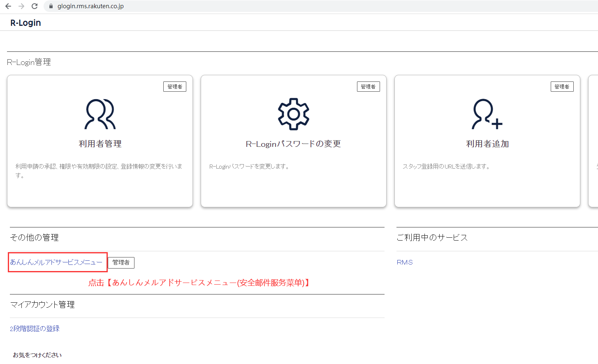The image size is (598, 364).
Task: Go back using the browser back arrow
Action: click(8, 6)
